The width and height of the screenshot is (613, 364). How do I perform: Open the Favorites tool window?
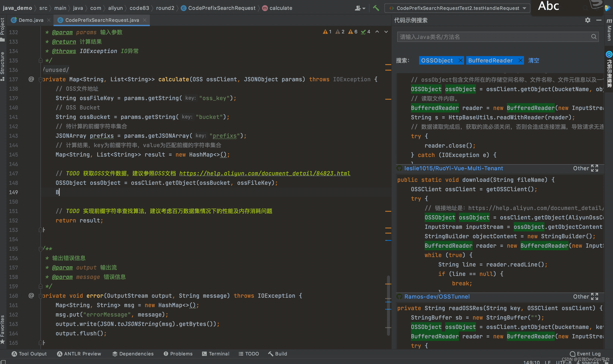point(3,329)
